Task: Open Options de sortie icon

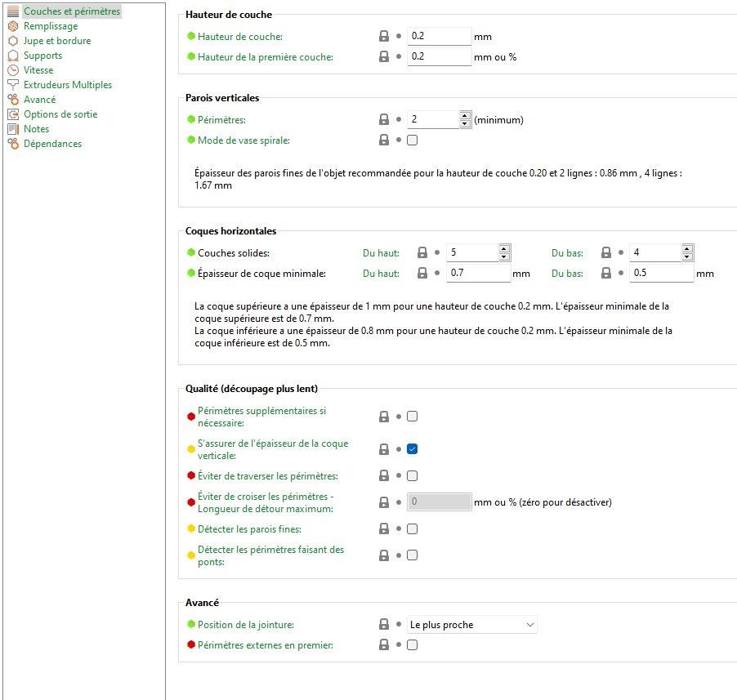Action: point(13,114)
